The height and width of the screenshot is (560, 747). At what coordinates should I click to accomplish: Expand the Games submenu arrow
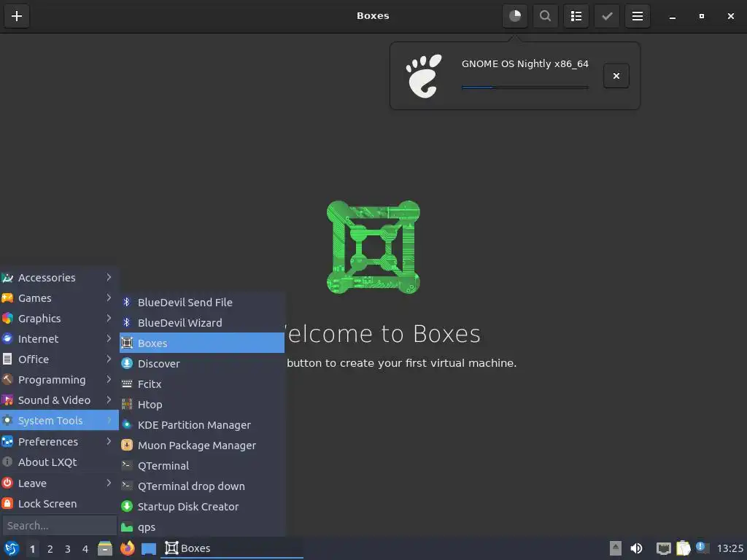109,297
